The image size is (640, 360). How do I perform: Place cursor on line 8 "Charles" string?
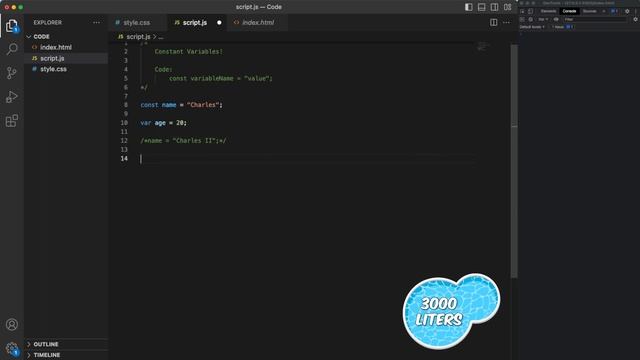point(203,105)
